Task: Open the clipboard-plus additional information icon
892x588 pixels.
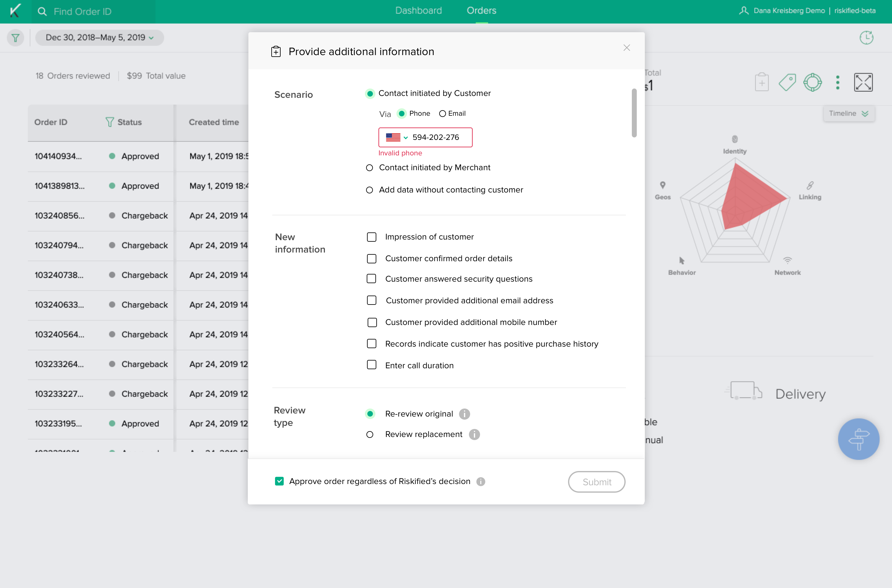Action: (x=761, y=82)
